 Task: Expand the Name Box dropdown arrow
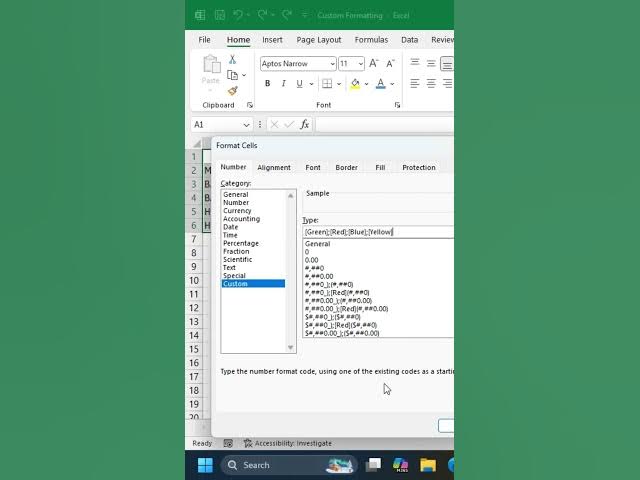coord(246,124)
